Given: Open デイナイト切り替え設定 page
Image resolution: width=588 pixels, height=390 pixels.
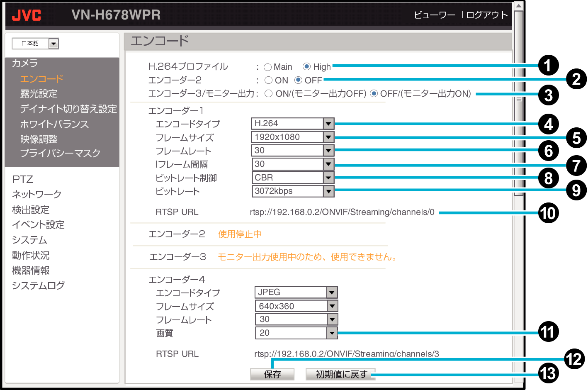Looking at the screenshot, I should point(68,109).
